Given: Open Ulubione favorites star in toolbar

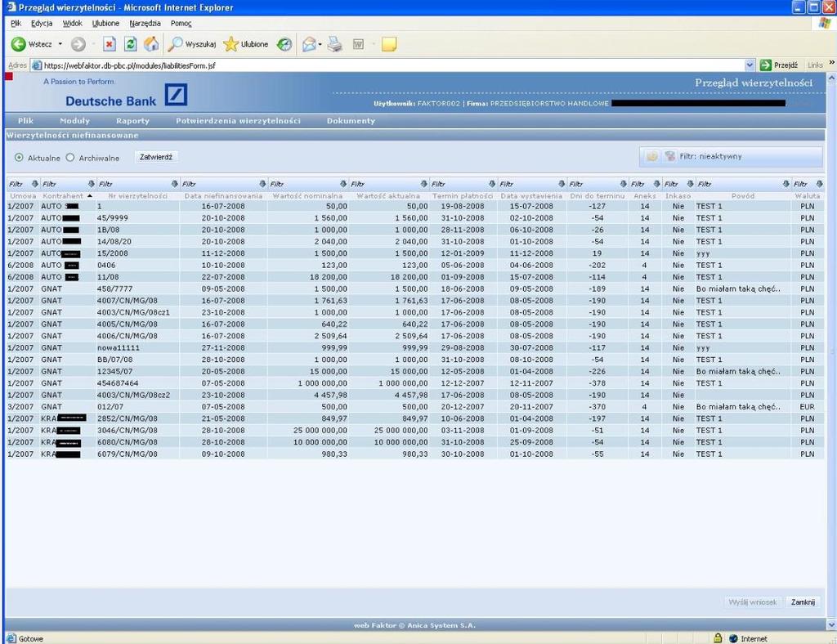Looking at the screenshot, I should coord(231,44).
